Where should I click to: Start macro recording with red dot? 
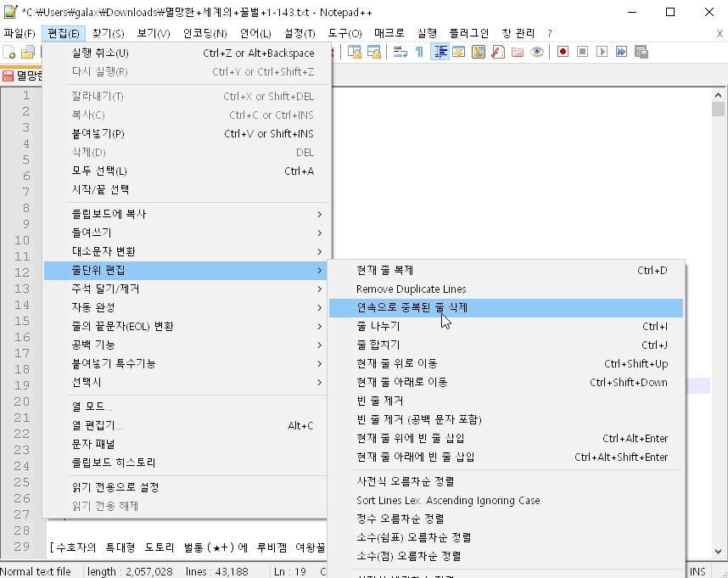coord(563,52)
